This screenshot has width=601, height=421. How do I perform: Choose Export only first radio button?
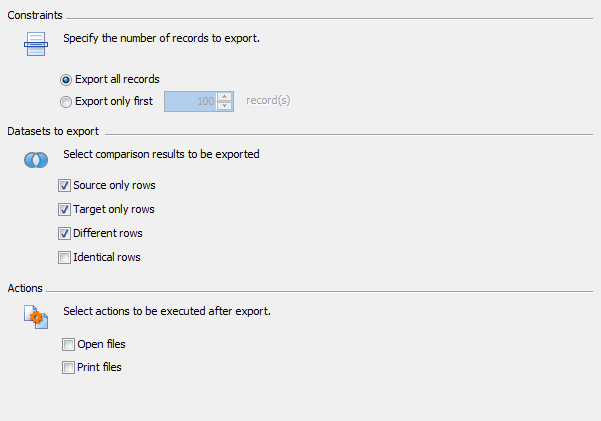(x=66, y=102)
